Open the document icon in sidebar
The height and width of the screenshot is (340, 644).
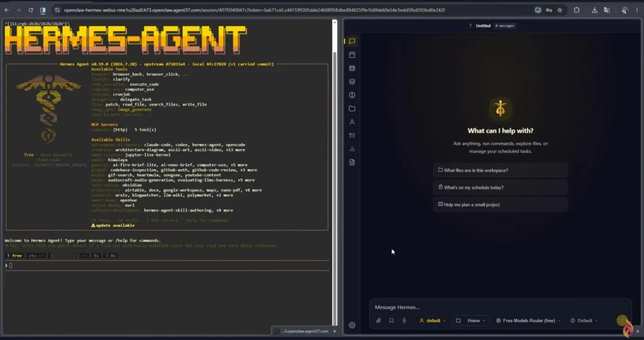click(x=352, y=162)
